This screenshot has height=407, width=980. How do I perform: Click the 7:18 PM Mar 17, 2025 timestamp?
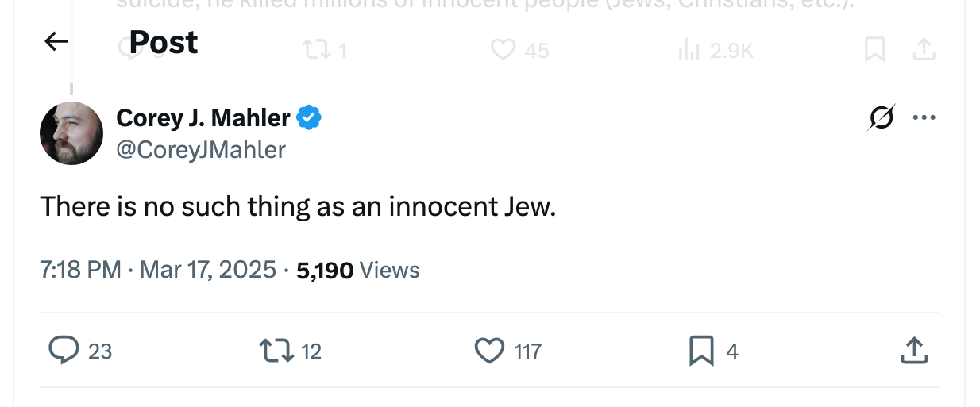(158, 270)
